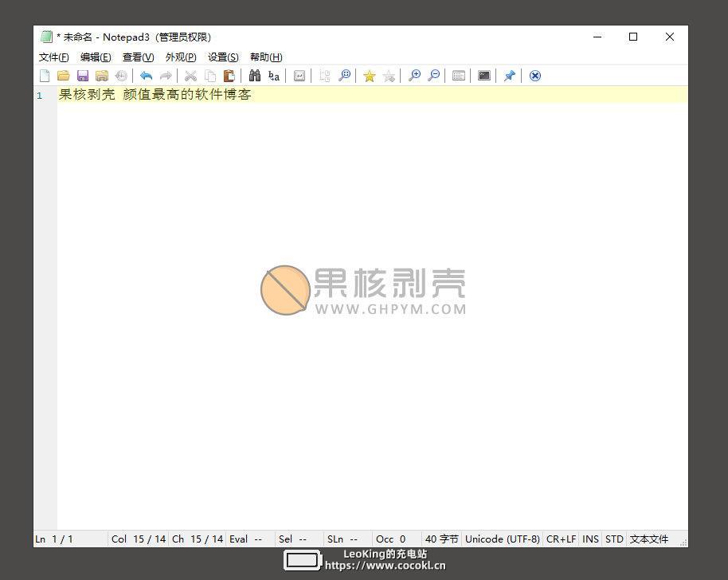
Task: Click the 40 字节 status field
Action: (441, 539)
